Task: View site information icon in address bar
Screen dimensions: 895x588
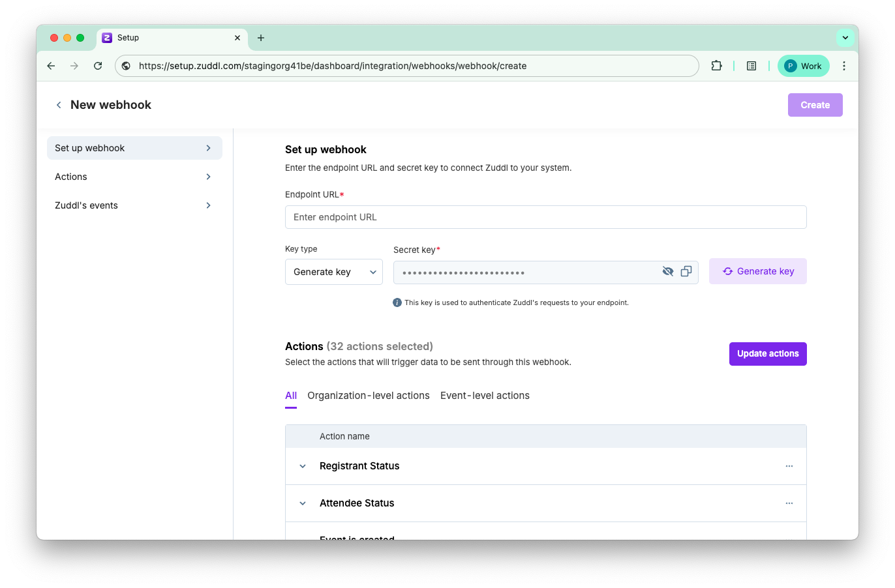Action: [126, 66]
